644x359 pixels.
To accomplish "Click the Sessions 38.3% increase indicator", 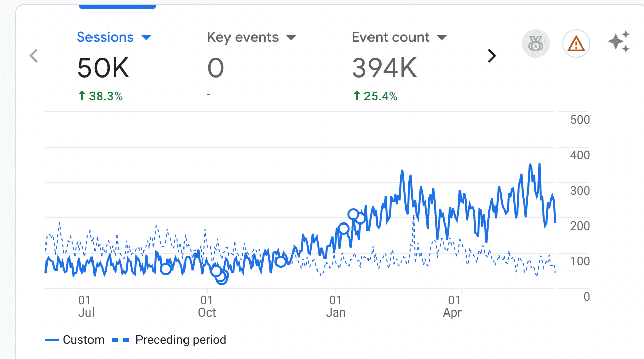I will tap(100, 96).
